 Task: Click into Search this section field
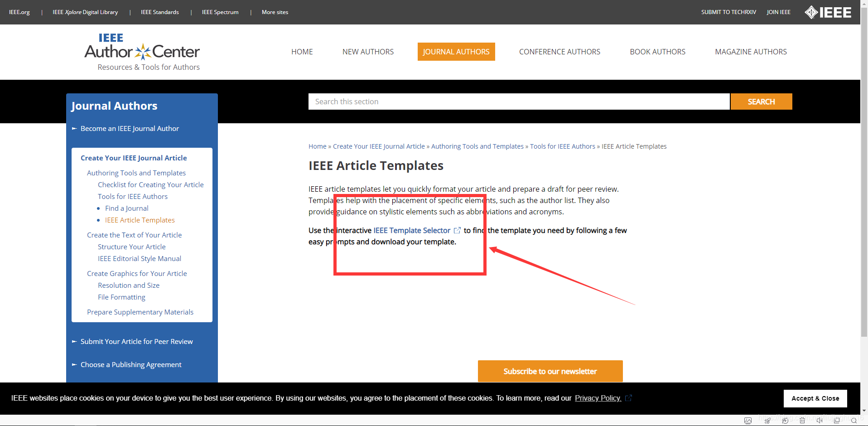coord(519,102)
